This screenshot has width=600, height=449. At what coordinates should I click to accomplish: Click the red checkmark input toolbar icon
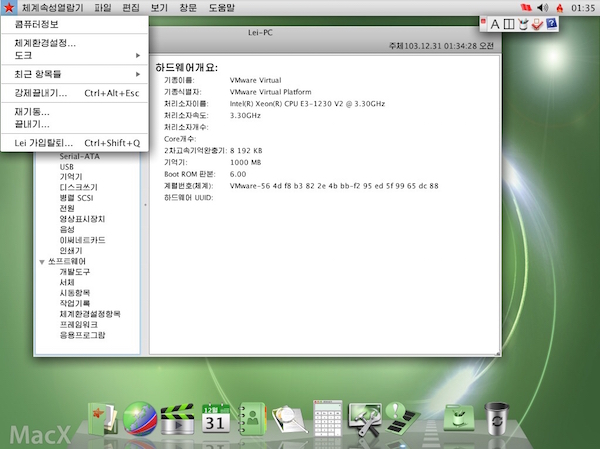(x=537, y=24)
